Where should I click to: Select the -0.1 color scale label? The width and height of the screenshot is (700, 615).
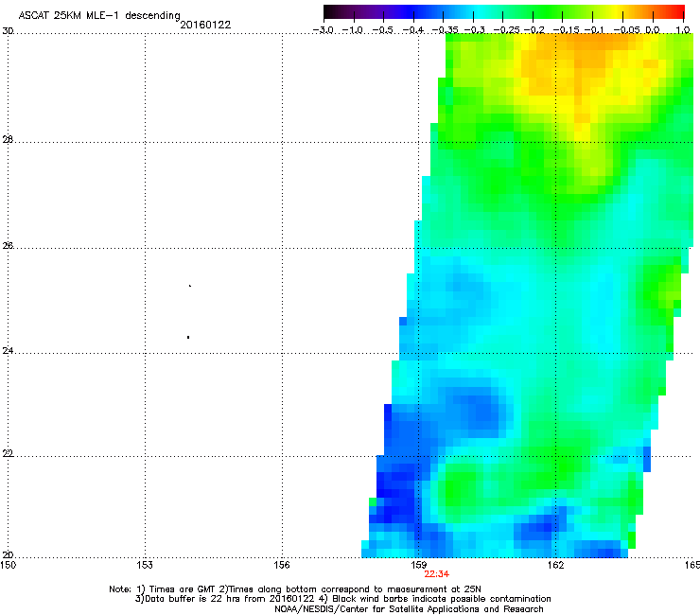coord(594,30)
